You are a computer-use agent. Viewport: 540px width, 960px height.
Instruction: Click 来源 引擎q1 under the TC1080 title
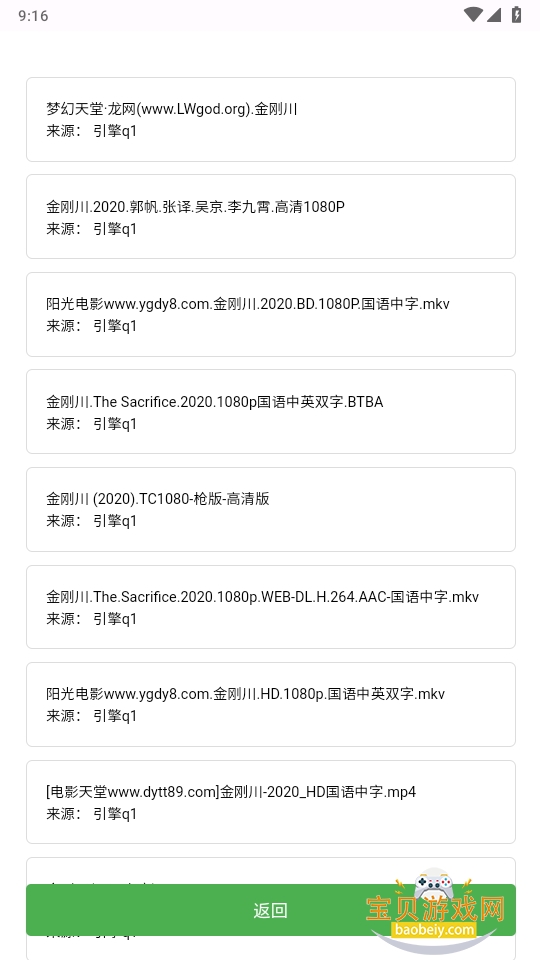coord(91,521)
